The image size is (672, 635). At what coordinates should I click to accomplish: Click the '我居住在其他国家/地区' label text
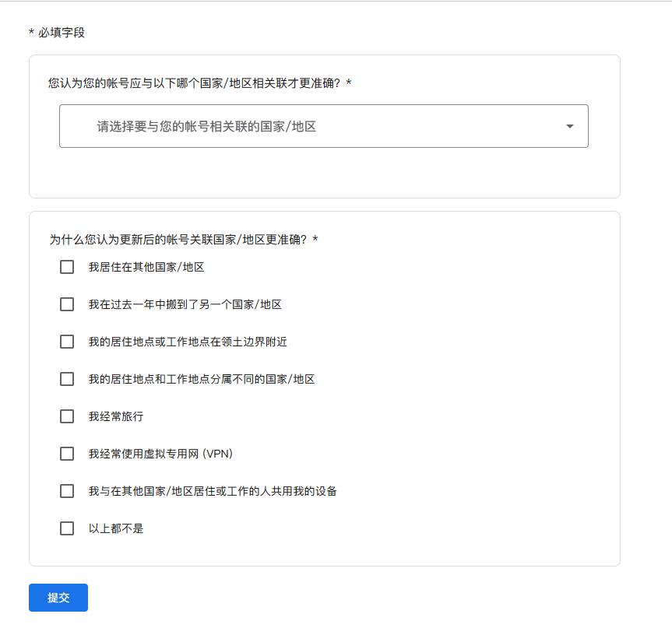146,267
